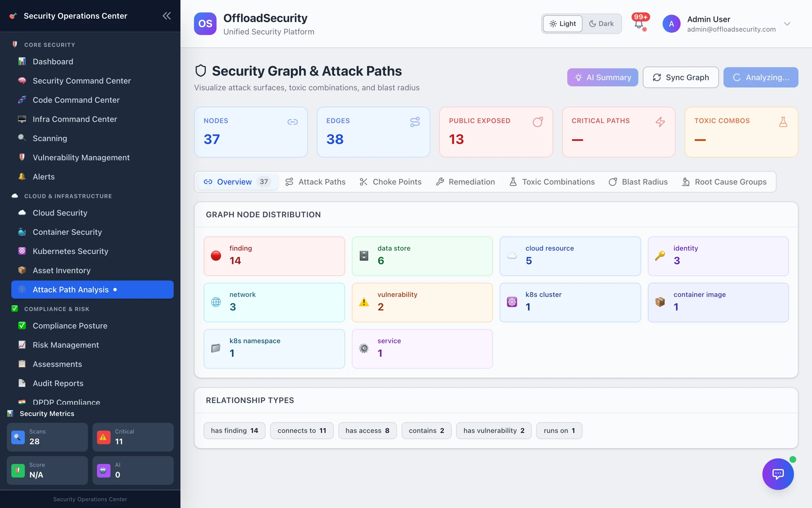The width and height of the screenshot is (812, 508).
Task: Open Cloud Security page
Action: (x=92, y=213)
